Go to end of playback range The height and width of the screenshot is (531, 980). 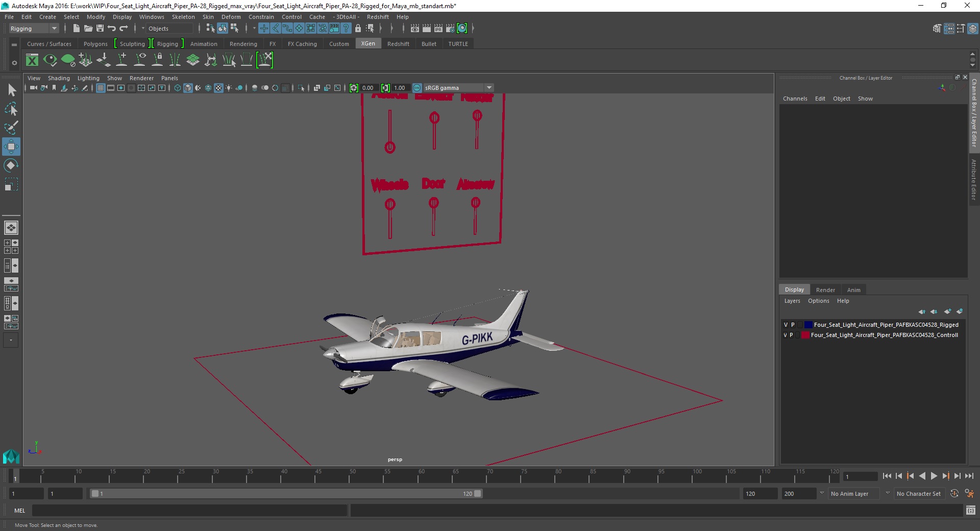[969, 476]
